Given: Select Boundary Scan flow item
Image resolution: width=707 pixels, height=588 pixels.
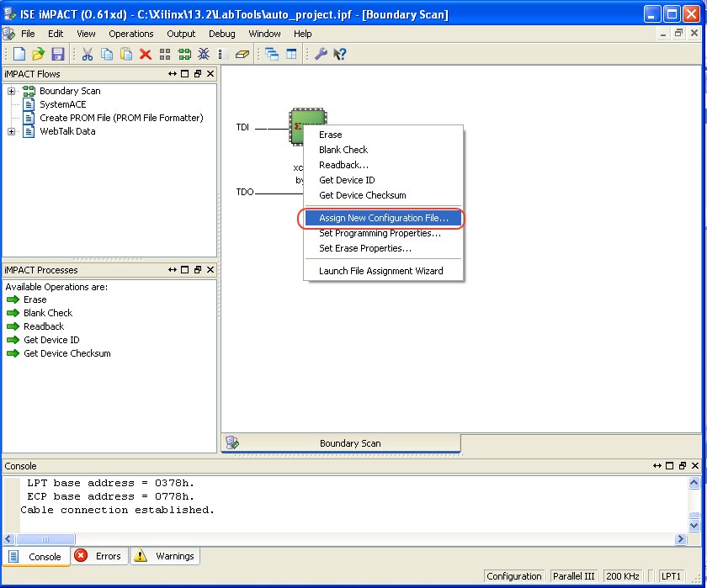Looking at the screenshot, I should coord(70,91).
